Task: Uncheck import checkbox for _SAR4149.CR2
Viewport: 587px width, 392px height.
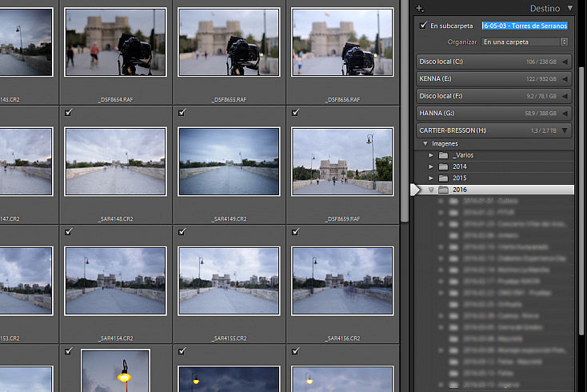Action: [x=182, y=112]
